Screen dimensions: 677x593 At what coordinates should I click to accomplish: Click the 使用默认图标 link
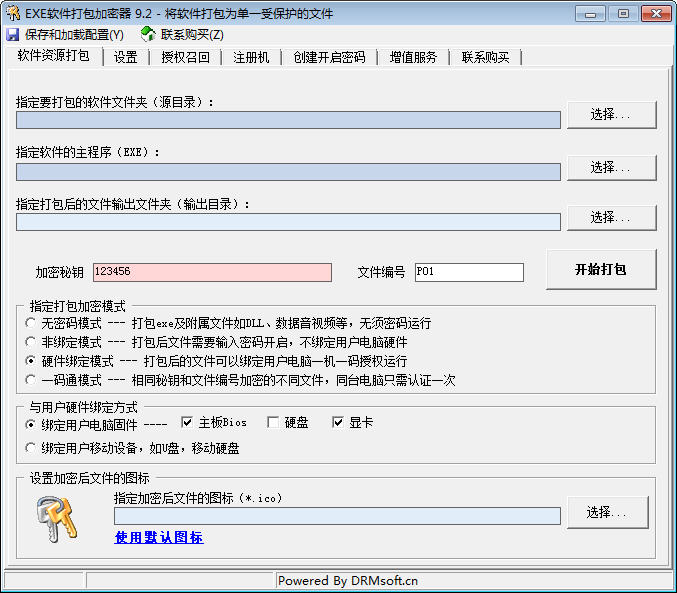pyautogui.click(x=159, y=538)
